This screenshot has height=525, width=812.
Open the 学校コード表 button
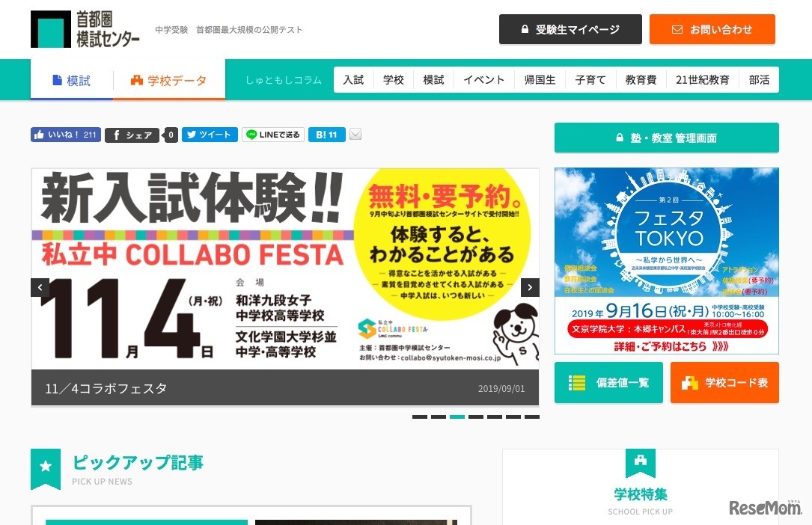[724, 383]
